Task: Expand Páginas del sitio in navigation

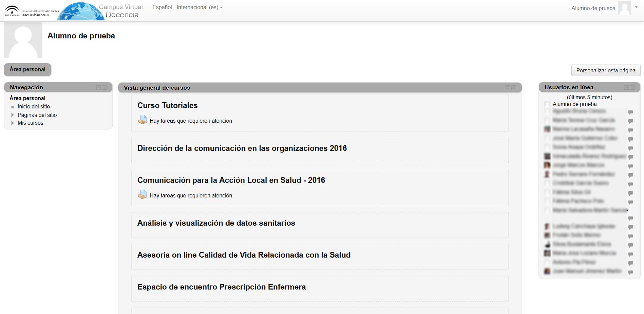Action: point(13,115)
